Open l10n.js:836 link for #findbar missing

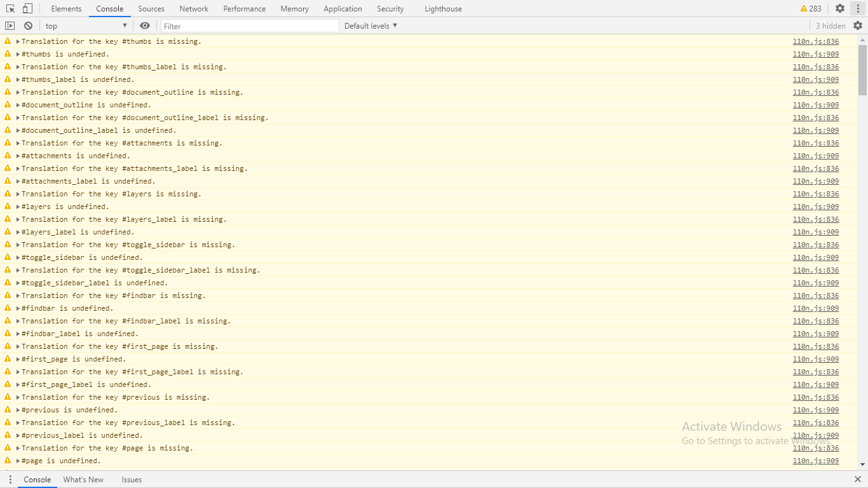point(816,295)
